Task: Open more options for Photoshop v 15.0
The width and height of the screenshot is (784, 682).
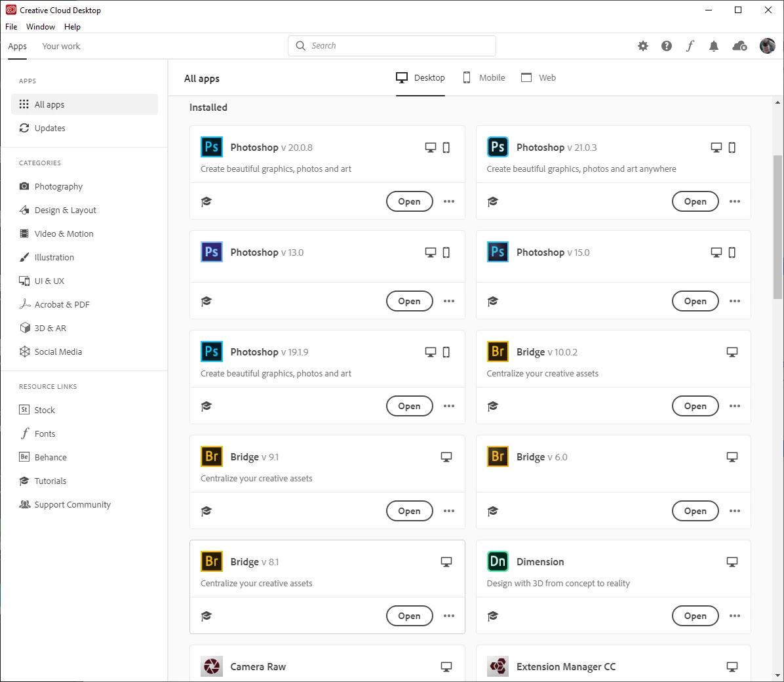Action: coord(734,301)
